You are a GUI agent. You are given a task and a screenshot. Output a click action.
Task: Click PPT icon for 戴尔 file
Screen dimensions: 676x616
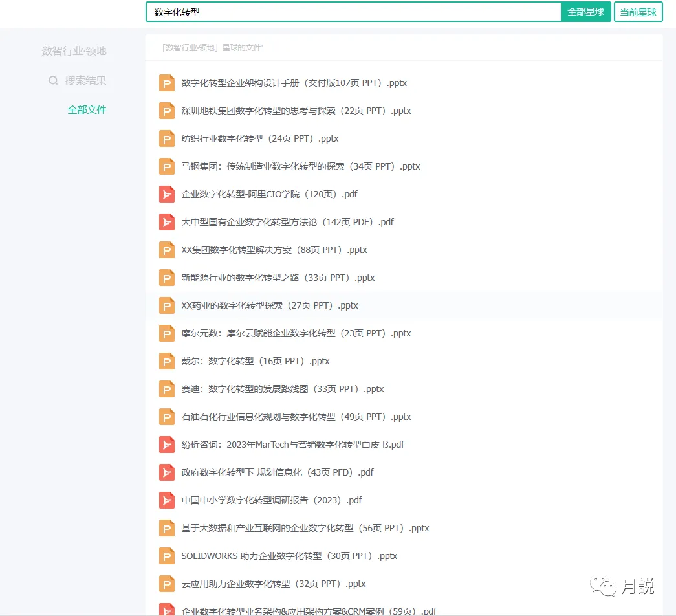tap(167, 361)
